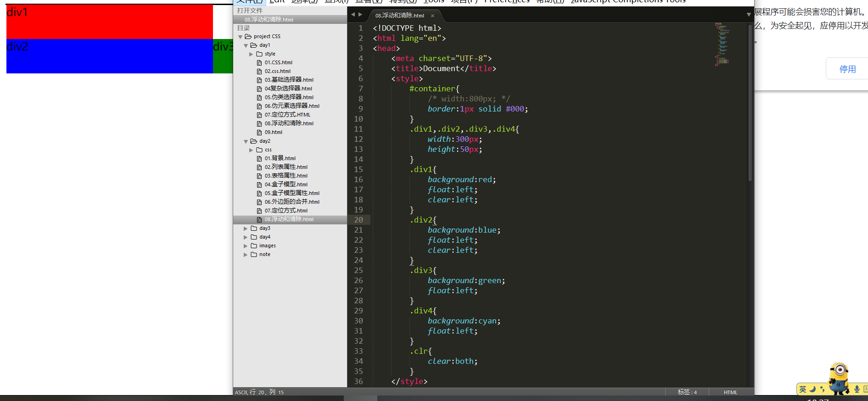This screenshot has width=868, height=401.
Task: Click line number 20 in the gutter
Action: tap(358, 220)
